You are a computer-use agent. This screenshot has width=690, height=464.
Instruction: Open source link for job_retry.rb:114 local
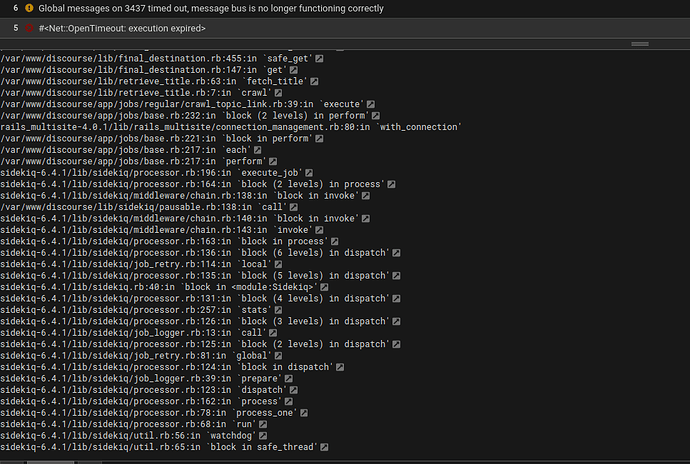278,265
